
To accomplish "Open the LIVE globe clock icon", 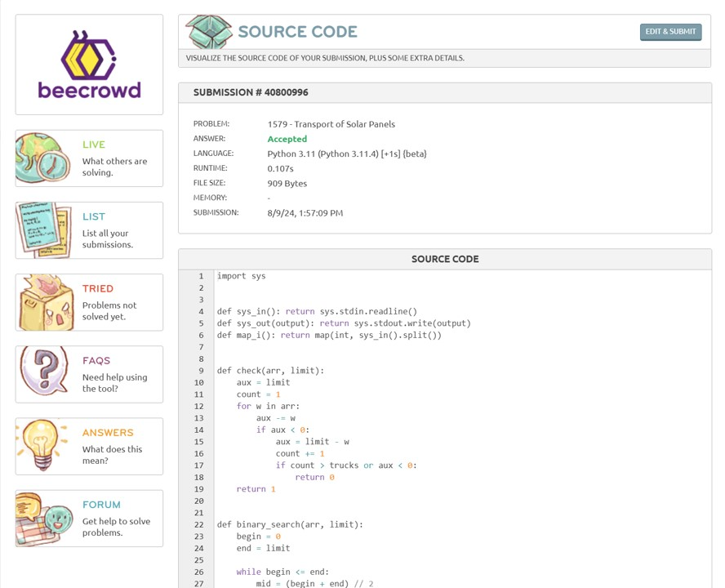I will pos(44,158).
